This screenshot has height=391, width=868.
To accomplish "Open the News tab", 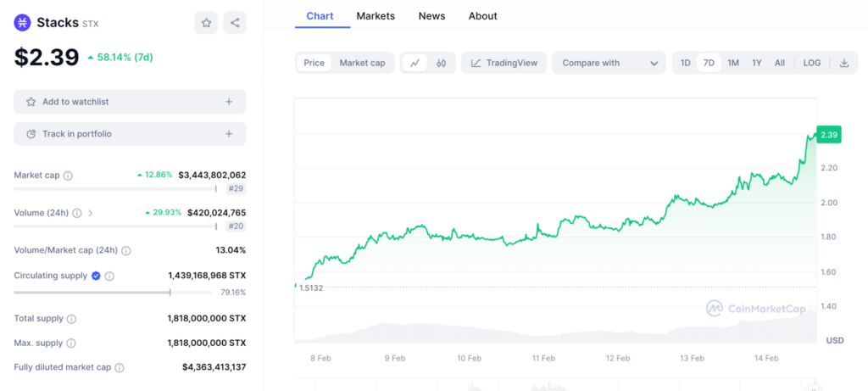I will 431,16.
